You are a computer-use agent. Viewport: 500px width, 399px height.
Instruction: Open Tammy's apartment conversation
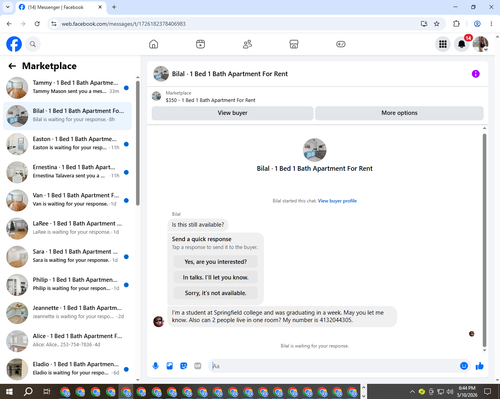pos(67,88)
